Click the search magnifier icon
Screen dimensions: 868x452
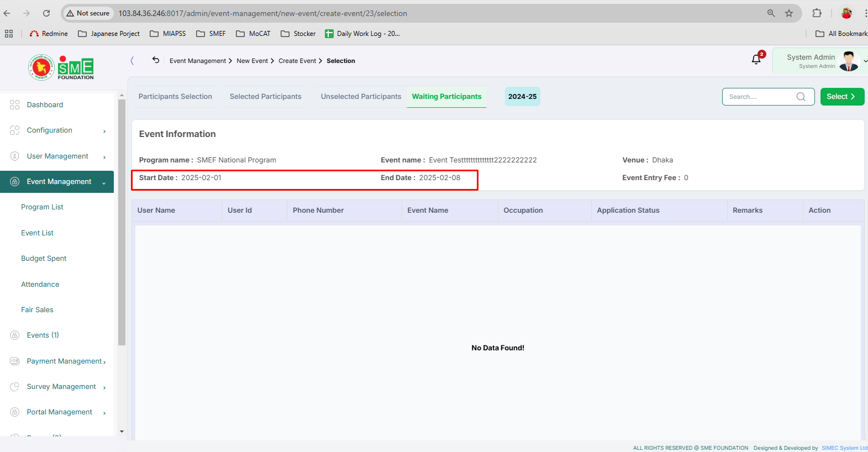801,97
